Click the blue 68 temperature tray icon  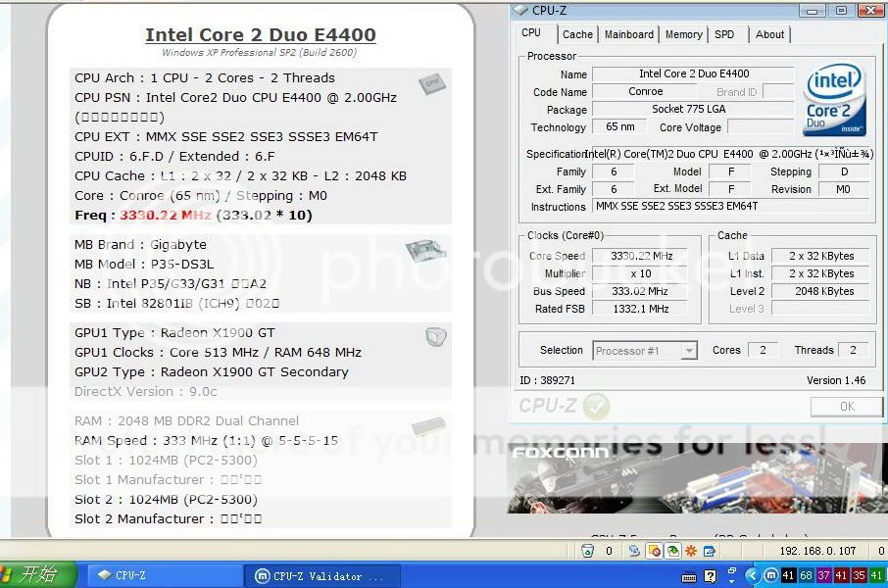click(806, 575)
